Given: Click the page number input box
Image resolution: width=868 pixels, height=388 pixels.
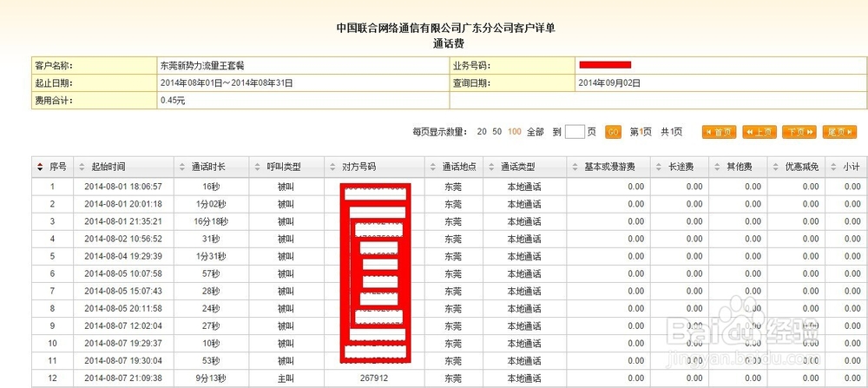Looking at the screenshot, I should click(575, 132).
